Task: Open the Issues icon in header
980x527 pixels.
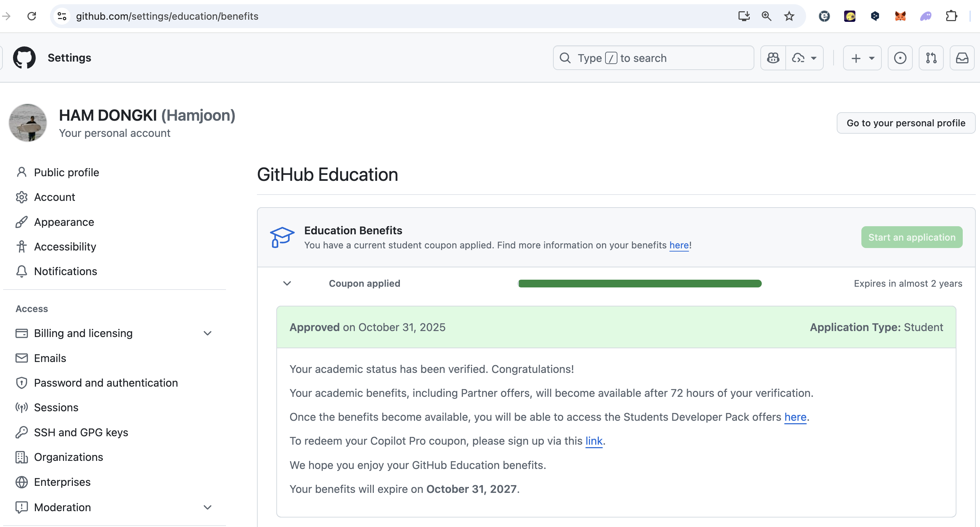Action: tap(900, 58)
